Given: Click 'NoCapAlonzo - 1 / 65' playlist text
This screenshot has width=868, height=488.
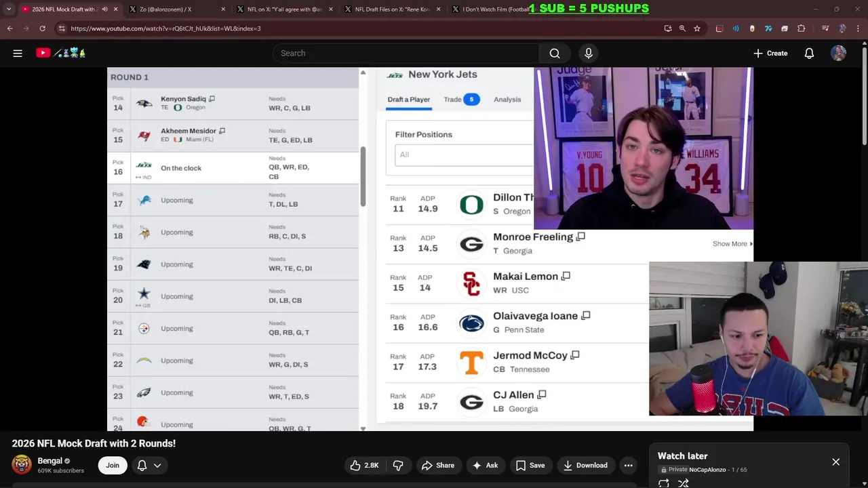Looking at the screenshot, I should [x=717, y=470].
